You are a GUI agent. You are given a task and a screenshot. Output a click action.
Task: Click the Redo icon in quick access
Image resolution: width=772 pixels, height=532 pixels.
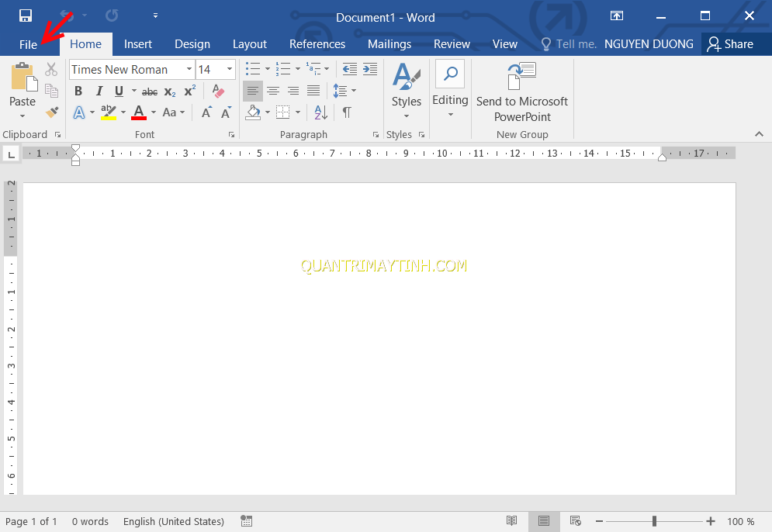click(x=112, y=16)
